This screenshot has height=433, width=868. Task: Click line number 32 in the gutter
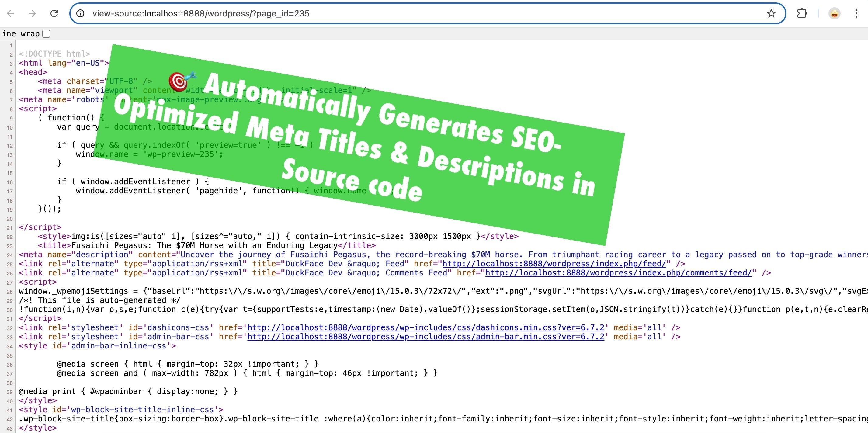point(9,328)
